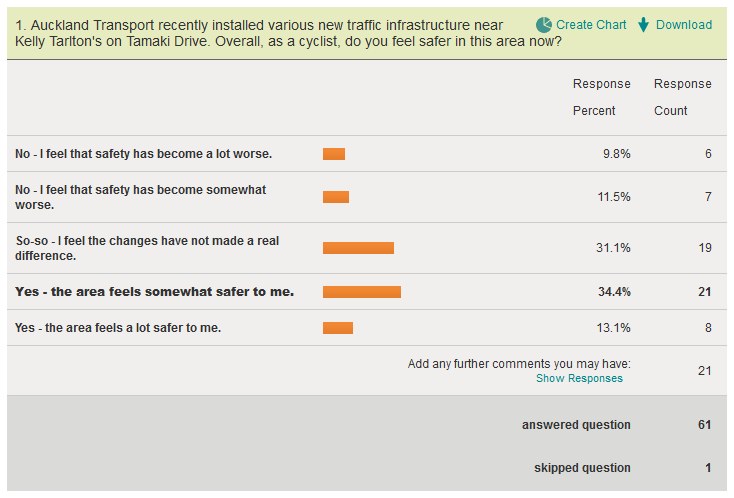Click the orange bar for 11.5% response
The image size is (734, 498).
[x=336, y=197]
